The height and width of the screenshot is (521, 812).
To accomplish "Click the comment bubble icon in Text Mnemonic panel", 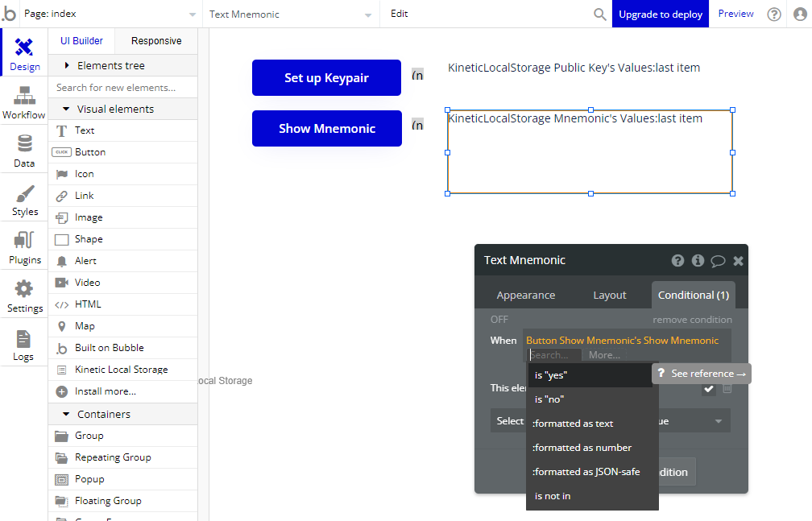I will pyautogui.click(x=718, y=261).
